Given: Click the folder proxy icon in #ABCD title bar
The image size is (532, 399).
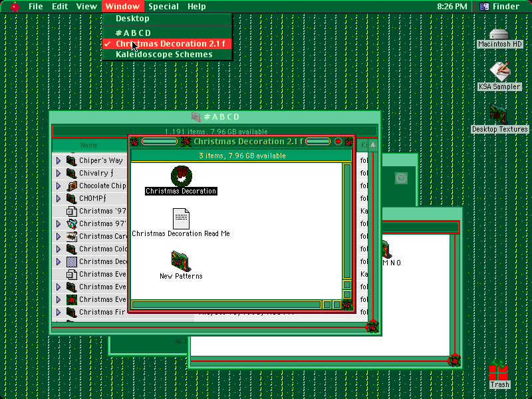Looking at the screenshot, I should click(x=196, y=117).
